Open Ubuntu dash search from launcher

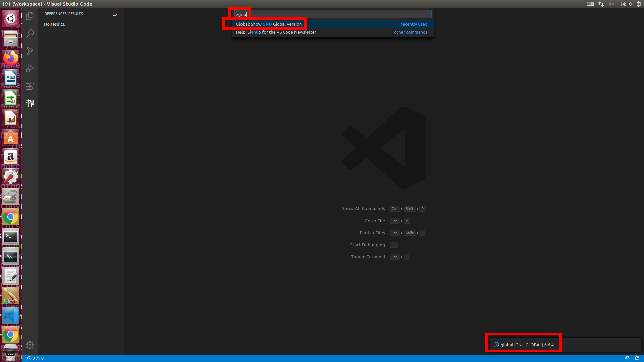click(x=11, y=18)
